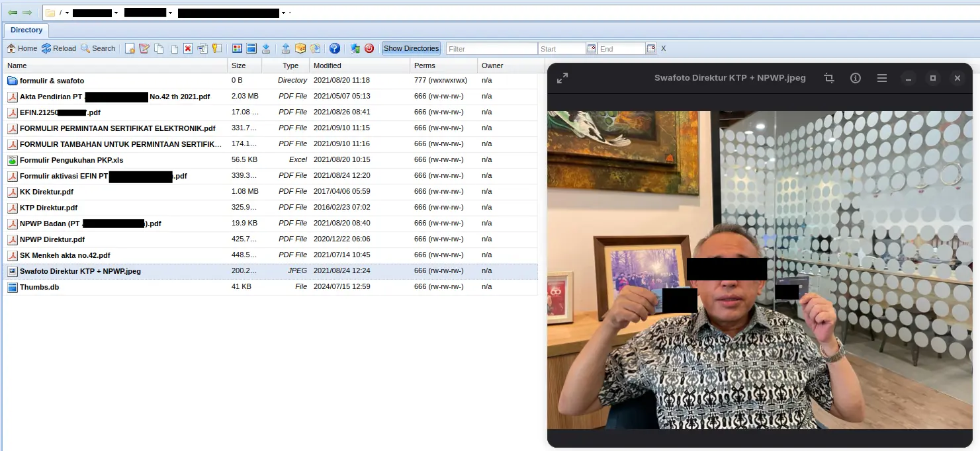Go forward with the green right arrow

tap(27, 13)
